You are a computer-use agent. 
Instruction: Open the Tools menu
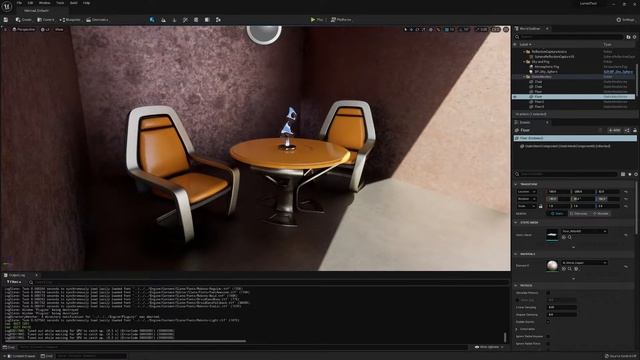click(60, 3)
